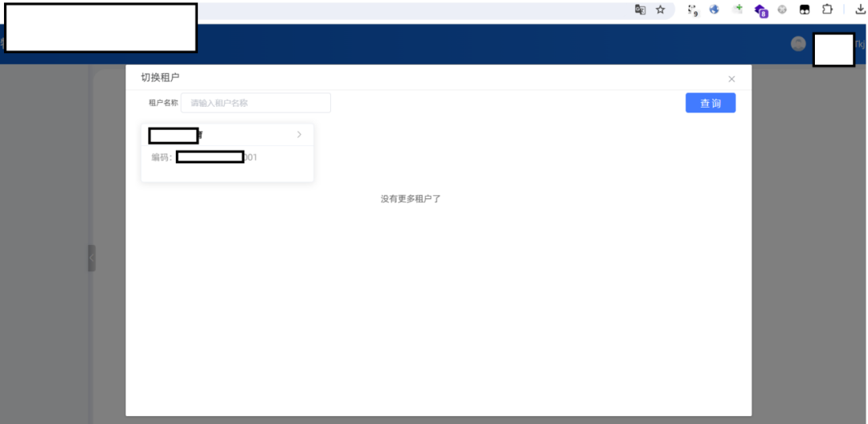The width and height of the screenshot is (868, 424).
Task: Select the tenant card with 编码 ending 001
Action: coord(227,153)
